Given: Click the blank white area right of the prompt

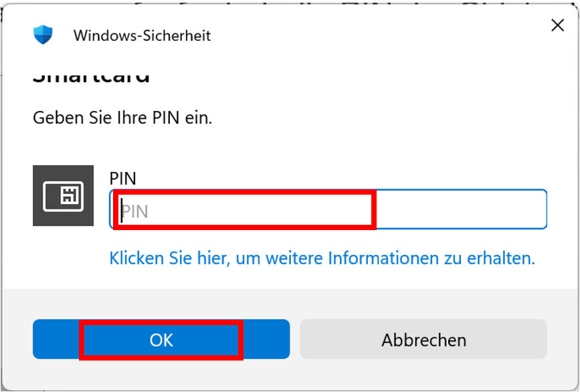Looking at the screenshot, I should point(401,118).
